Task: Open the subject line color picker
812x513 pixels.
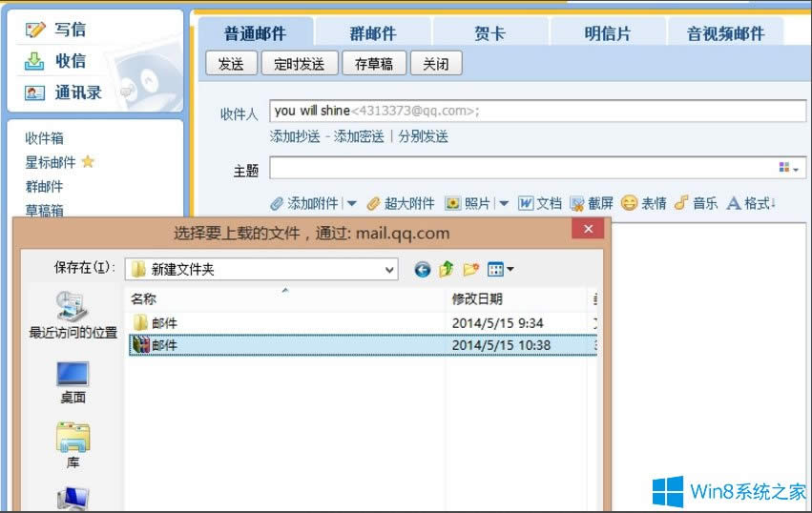Action: (789, 169)
